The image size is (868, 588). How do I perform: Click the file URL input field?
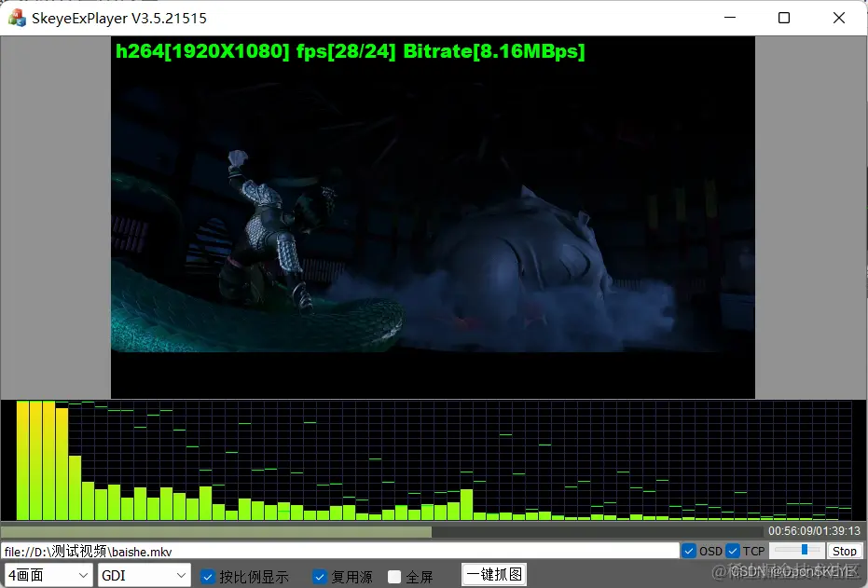(x=340, y=551)
